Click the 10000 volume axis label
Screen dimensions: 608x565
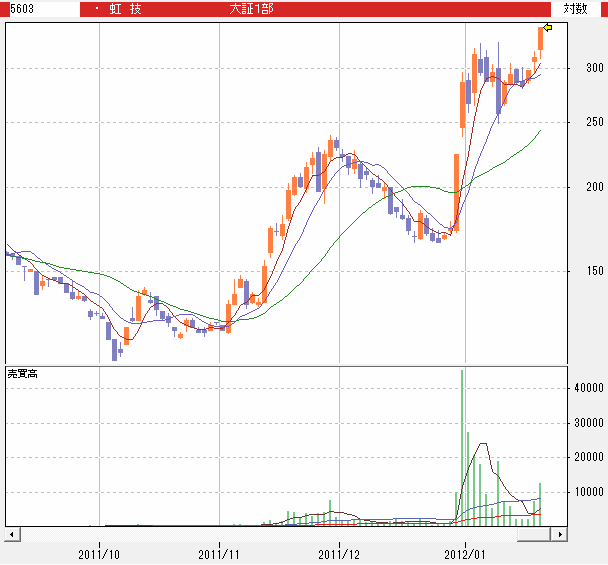[589, 492]
